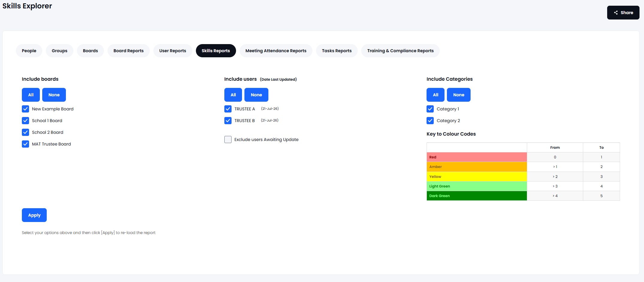Click the Skills Explorer page title
The width and height of the screenshot is (644, 282).
(x=27, y=6)
